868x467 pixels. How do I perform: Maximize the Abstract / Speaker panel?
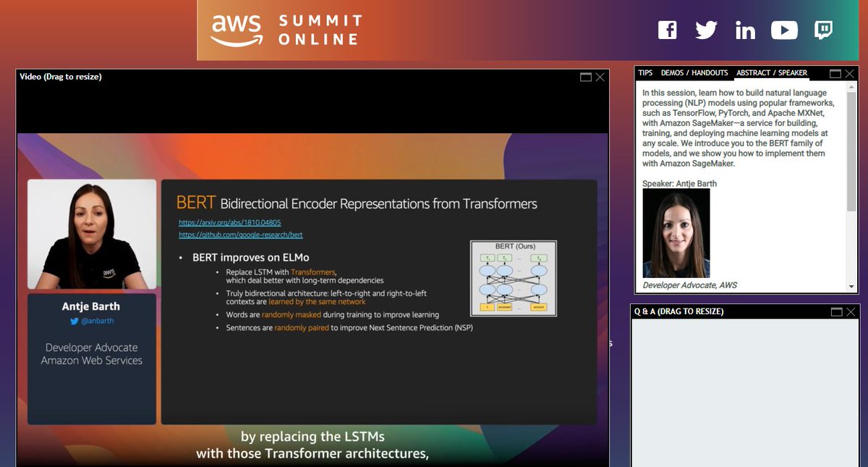coord(835,73)
